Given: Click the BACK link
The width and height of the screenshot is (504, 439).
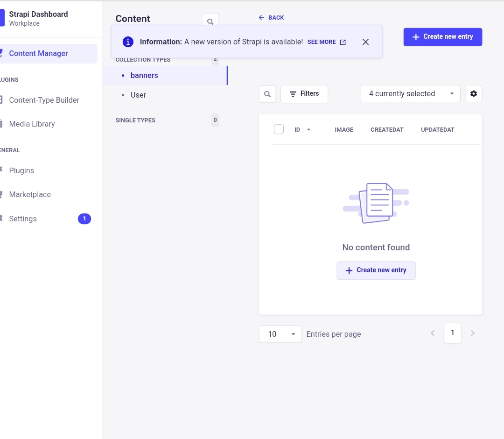Looking at the screenshot, I should (271, 18).
